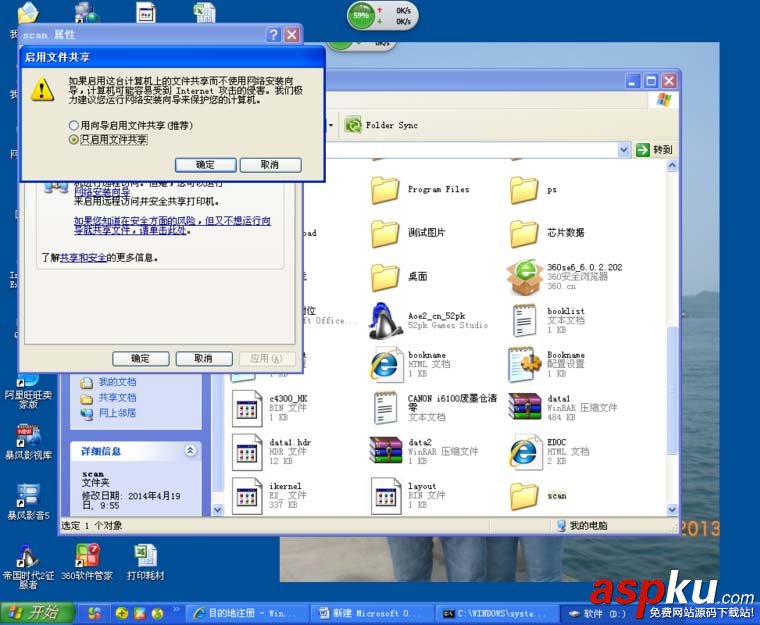This screenshot has width=760, height=625.
Task: Open 打印耗材 desktop Excel file
Action: click(145, 562)
